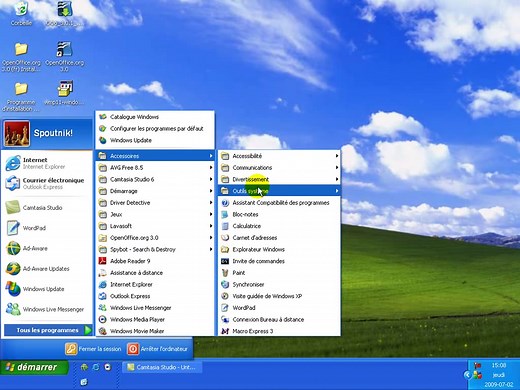Start Visite guidée de Windows XP

[279, 296]
